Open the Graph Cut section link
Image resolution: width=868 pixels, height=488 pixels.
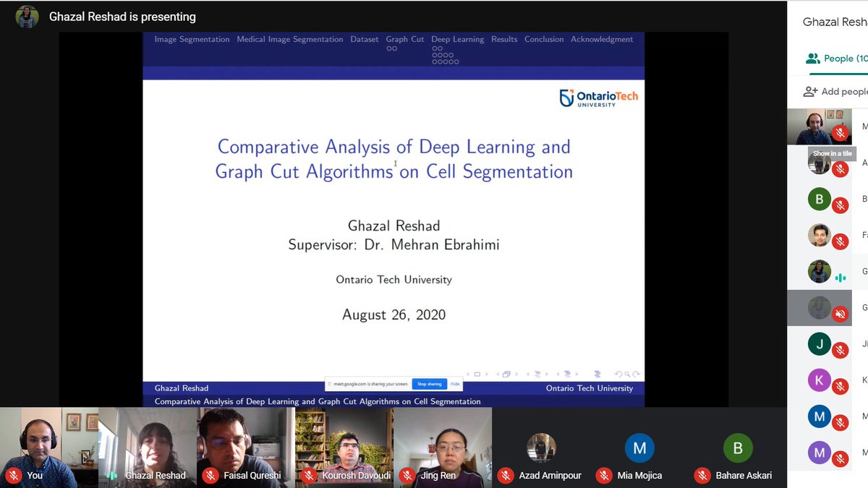pyautogui.click(x=405, y=39)
